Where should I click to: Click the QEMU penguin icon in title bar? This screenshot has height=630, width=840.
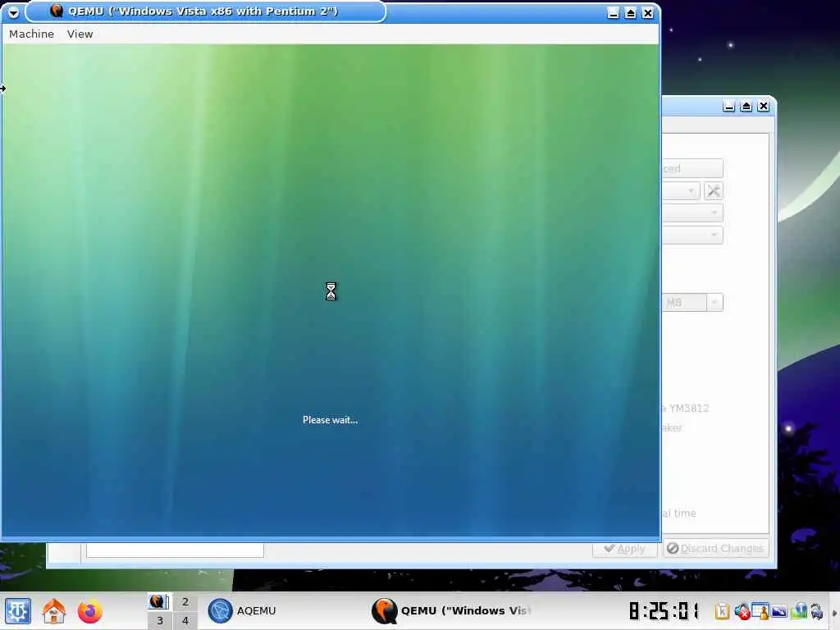coord(57,11)
